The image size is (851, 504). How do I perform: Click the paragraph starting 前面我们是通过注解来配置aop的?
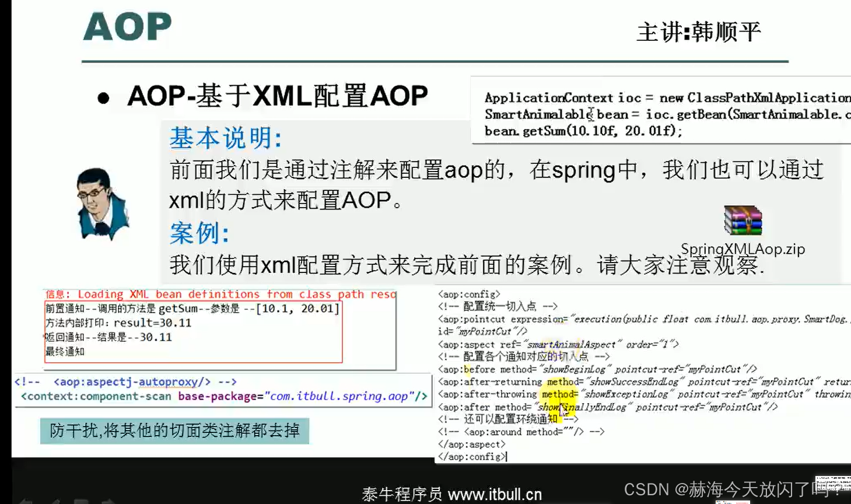pos(496,185)
